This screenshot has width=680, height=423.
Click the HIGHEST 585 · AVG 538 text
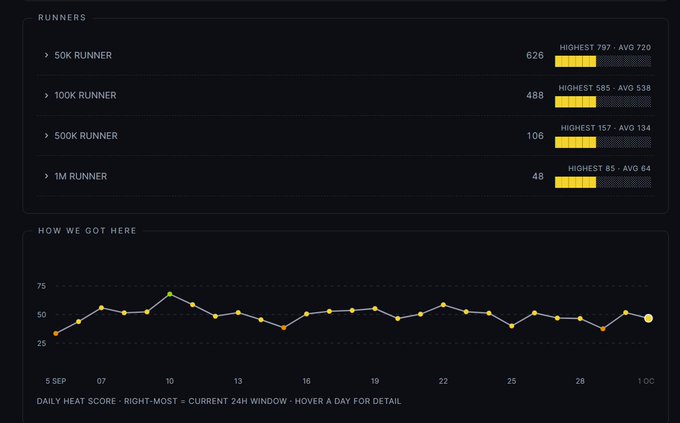(x=605, y=88)
